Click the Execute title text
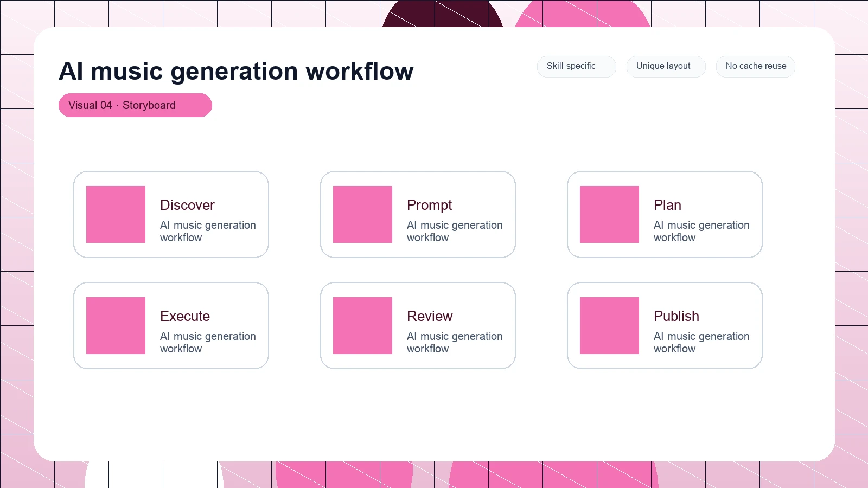868x488 pixels. point(185,316)
